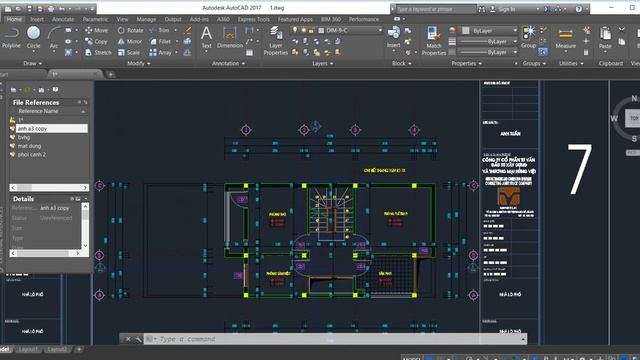Click the TOP face of ViewCube
640x360 pixels.
tap(633, 118)
